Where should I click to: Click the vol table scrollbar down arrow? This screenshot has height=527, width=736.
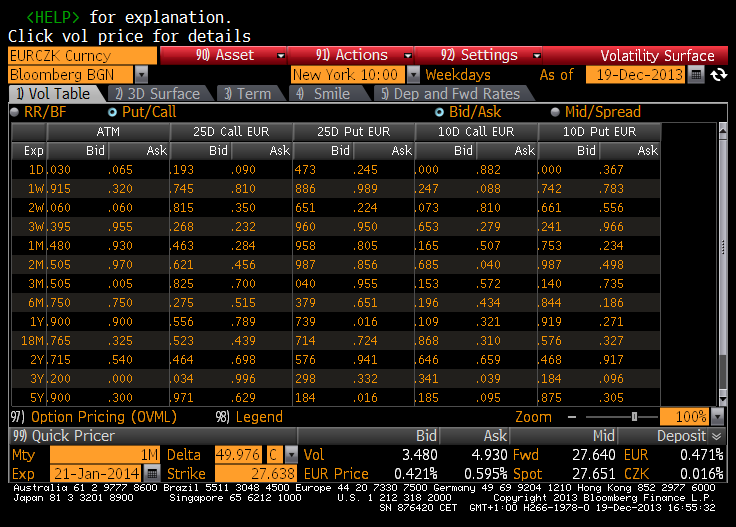723,399
